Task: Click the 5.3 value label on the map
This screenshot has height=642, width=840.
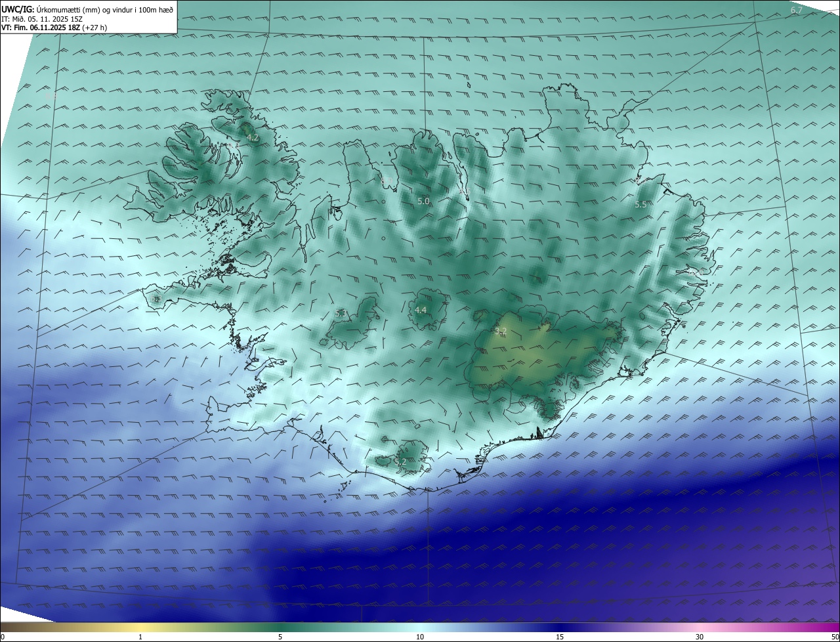Action: 341,314
